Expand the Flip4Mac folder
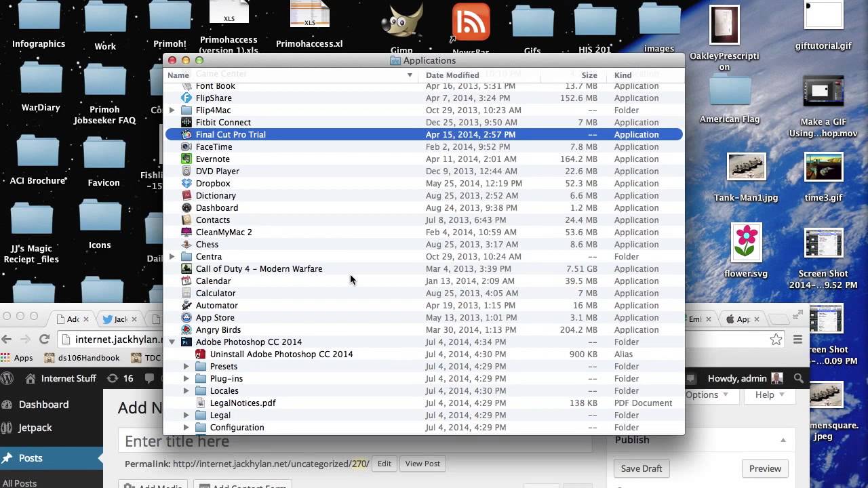868x488 pixels. [x=172, y=110]
